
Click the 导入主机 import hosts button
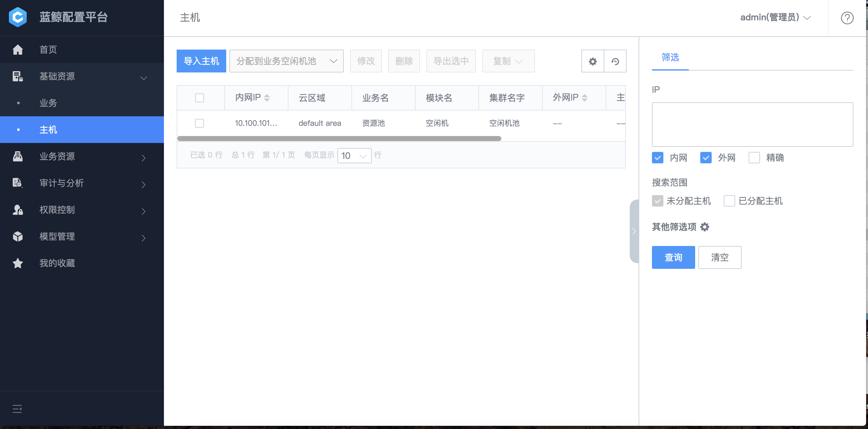pyautogui.click(x=201, y=61)
